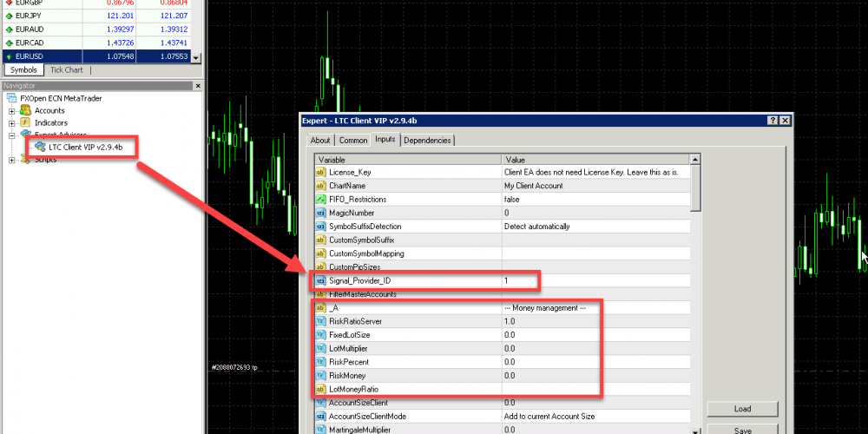Click the RiskPercent double icon
Viewport: 868px width, 434px height.
coord(321,362)
